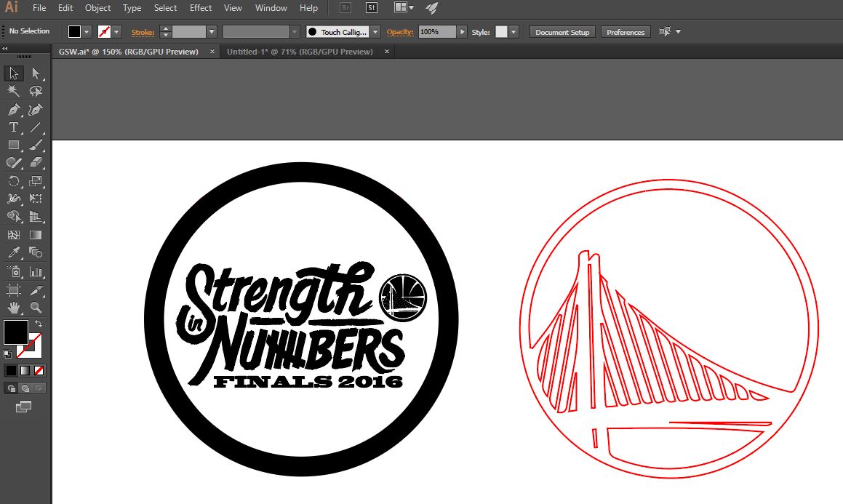This screenshot has height=504, width=843.
Task: Open the align-to options dropdown arrow
Action: [x=679, y=32]
